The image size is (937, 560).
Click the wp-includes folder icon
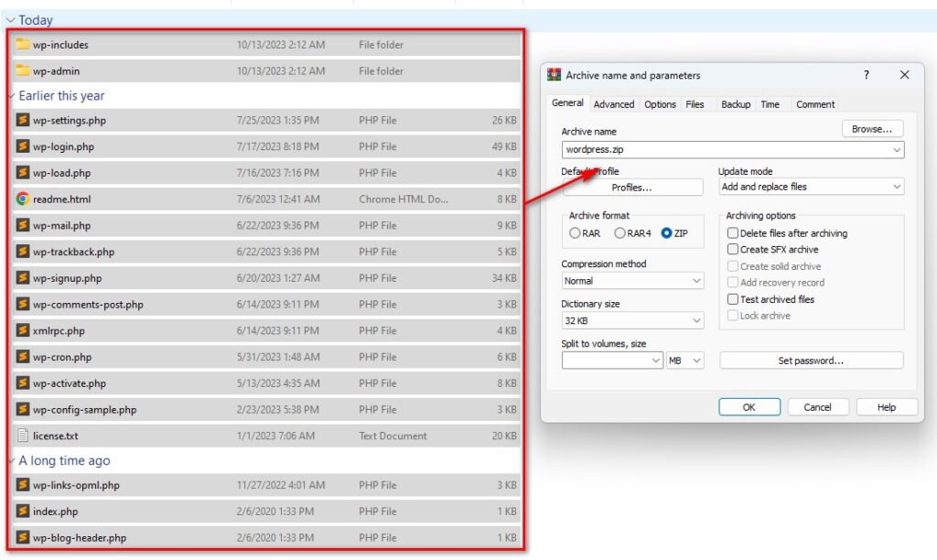[23, 44]
